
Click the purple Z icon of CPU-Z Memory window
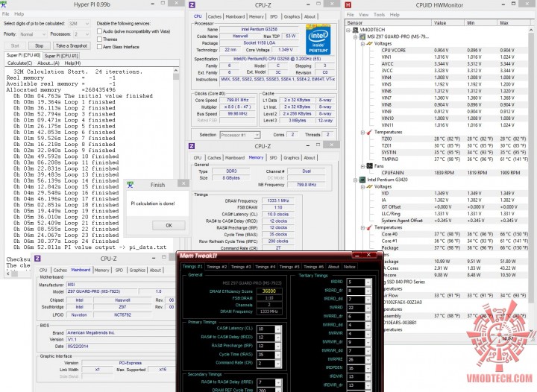tap(192, 146)
